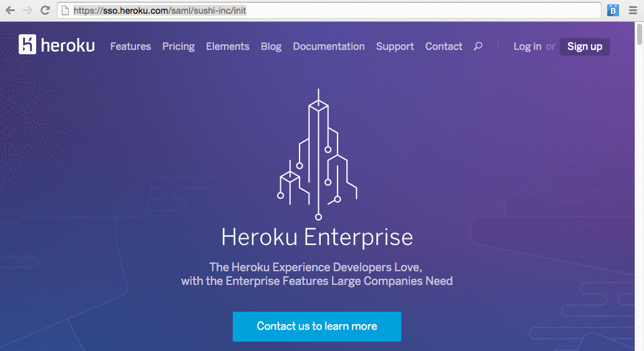Reload the current page
Image resolution: width=644 pixels, height=351 pixels.
pos(45,10)
